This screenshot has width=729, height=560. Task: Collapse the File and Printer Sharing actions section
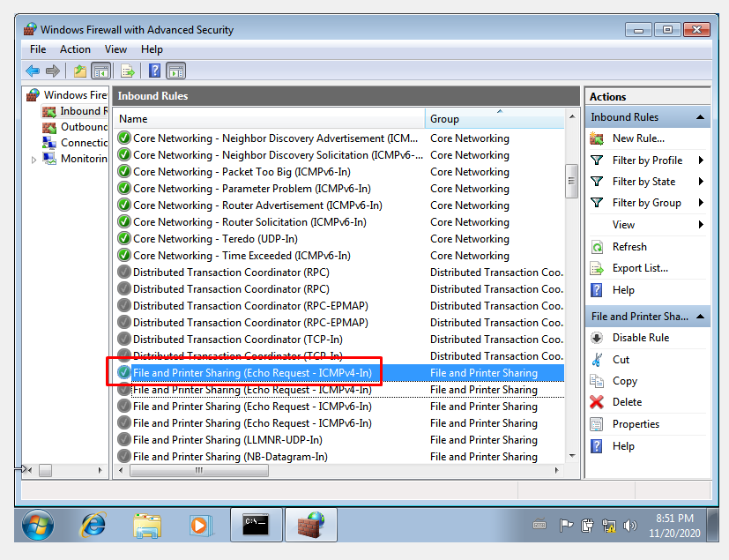click(700, 317)
